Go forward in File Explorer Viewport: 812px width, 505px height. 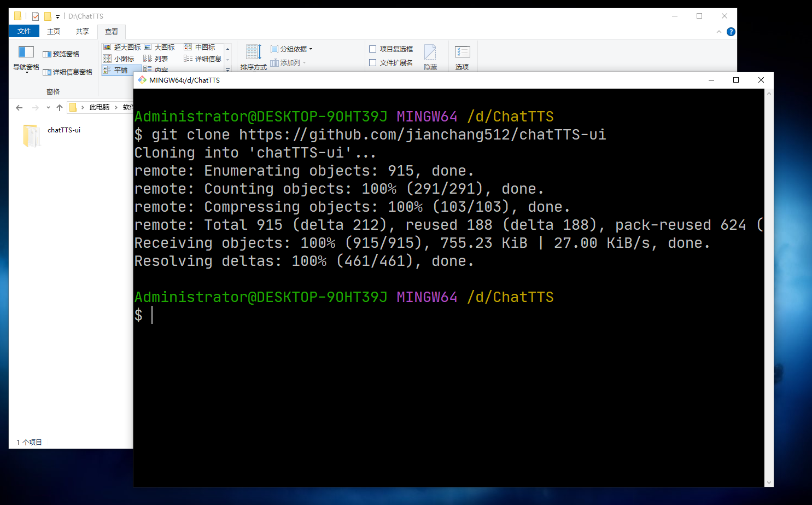36,107
